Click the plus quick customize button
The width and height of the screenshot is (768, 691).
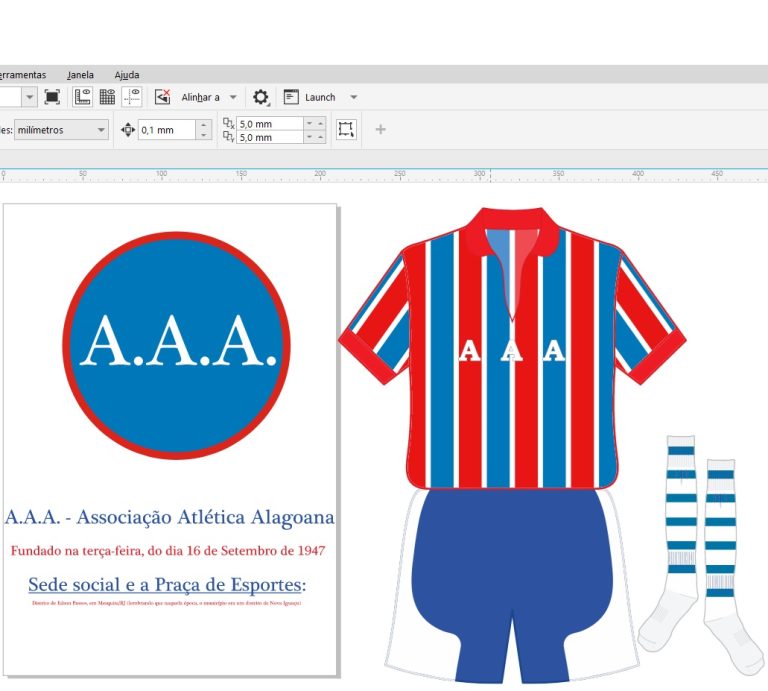pos(380,130)
